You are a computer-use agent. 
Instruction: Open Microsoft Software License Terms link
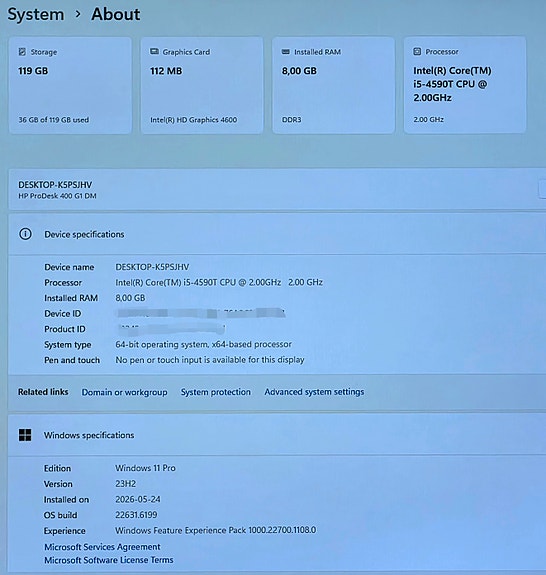(x=109, y=560)
